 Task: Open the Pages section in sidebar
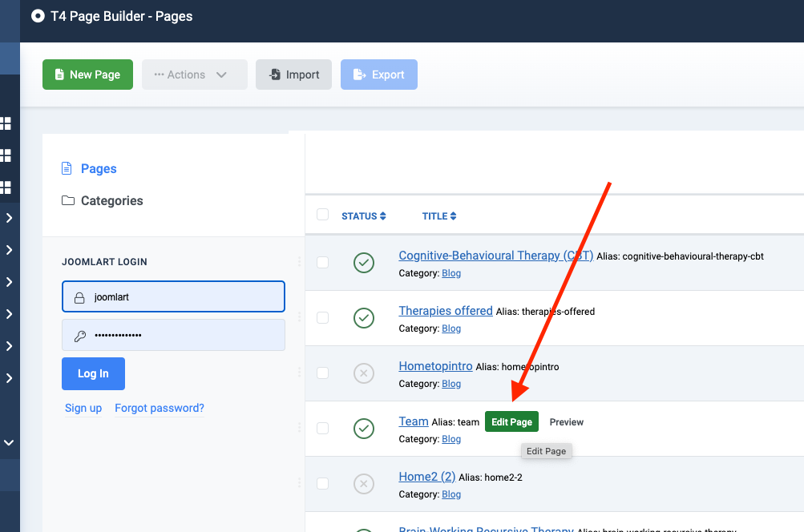point(99,169)
